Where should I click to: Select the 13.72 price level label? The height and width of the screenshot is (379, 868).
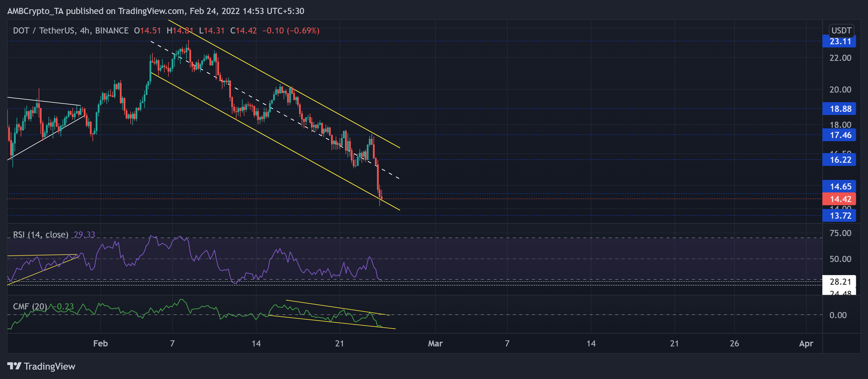(x=839, y=216)
